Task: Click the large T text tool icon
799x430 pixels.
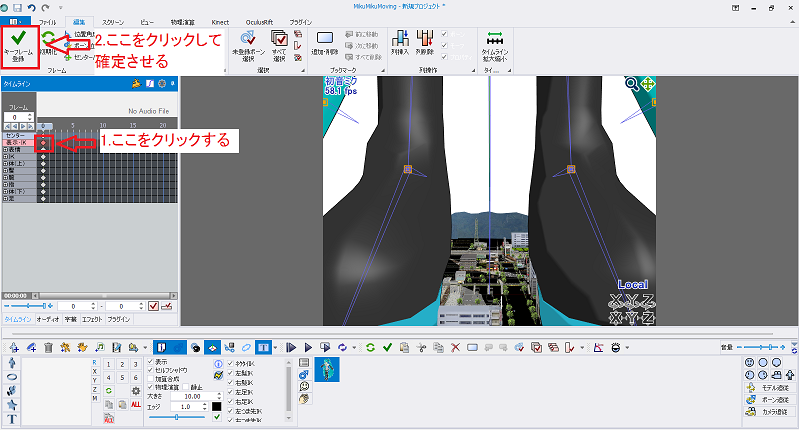Action: [12, 419]
